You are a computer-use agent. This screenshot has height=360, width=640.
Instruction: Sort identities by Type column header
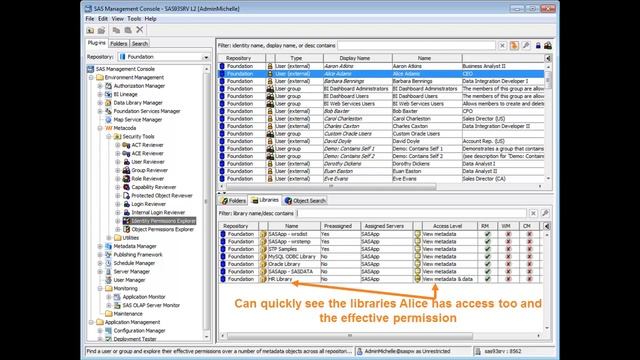pos(299,58)
